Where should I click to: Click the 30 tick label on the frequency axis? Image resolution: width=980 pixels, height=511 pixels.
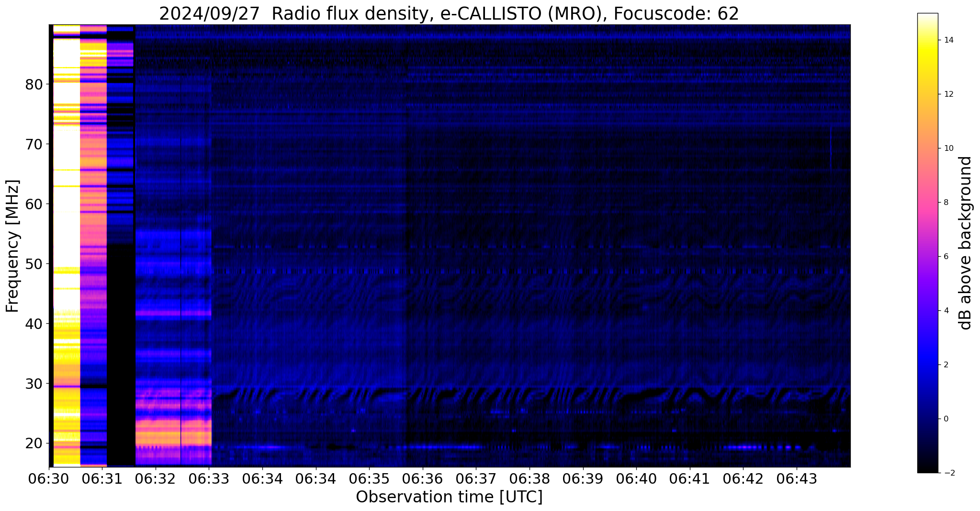point(34,384)
